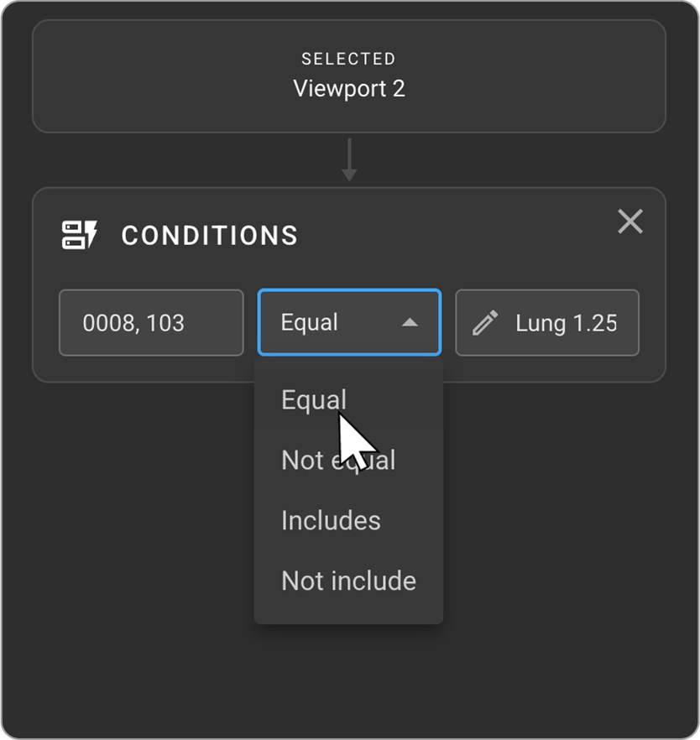Viewport: 700px width, 740px height.
Task: Select the "Not include" operator option
Action: coord(348,581)
